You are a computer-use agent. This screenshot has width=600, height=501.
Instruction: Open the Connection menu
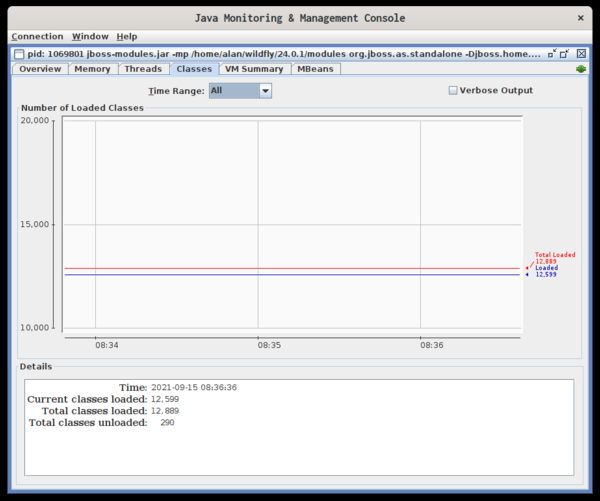click(37, 36)
